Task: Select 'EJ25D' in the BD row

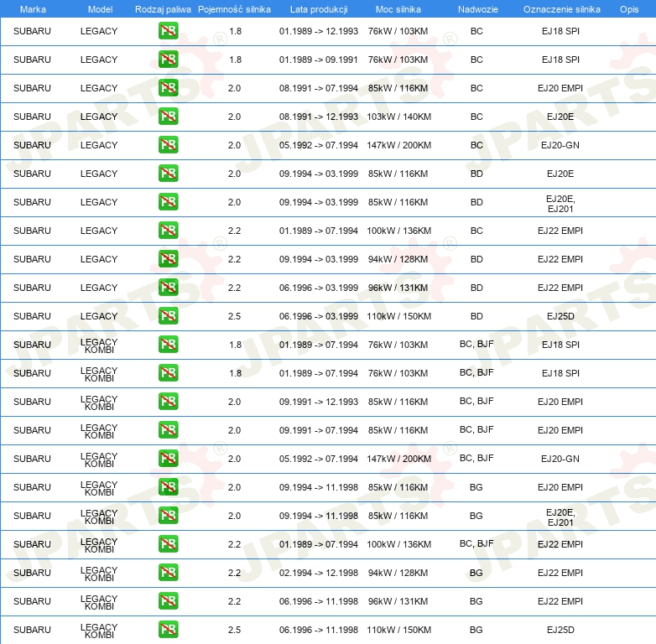Action: pyautogui.click(x=560, y=316)
